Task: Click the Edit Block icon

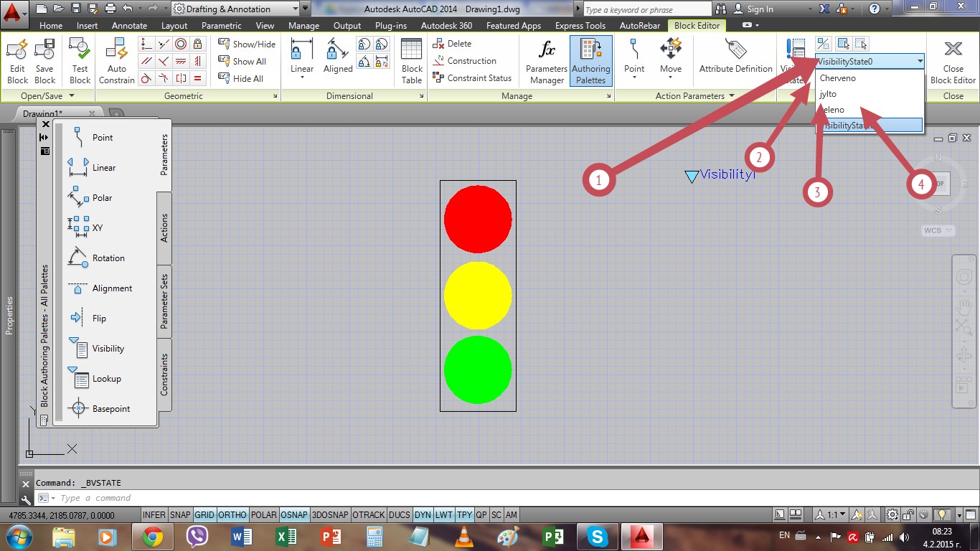Action: click(17, 50)
